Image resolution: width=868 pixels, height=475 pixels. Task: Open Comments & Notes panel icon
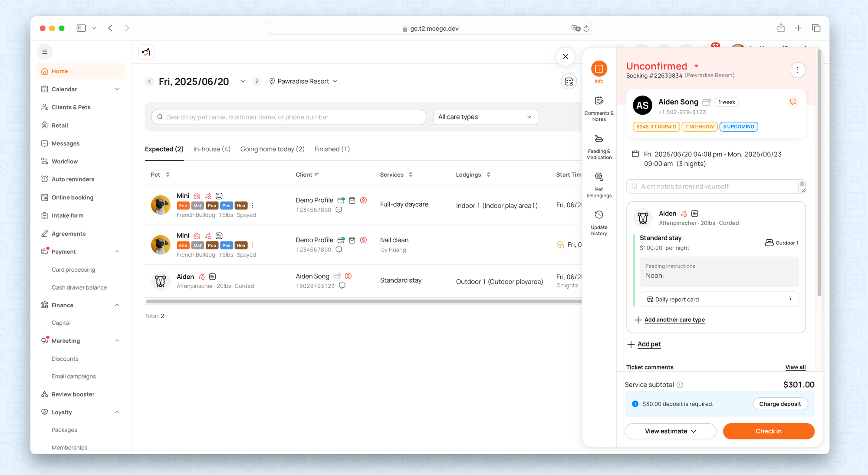[599, 101]
